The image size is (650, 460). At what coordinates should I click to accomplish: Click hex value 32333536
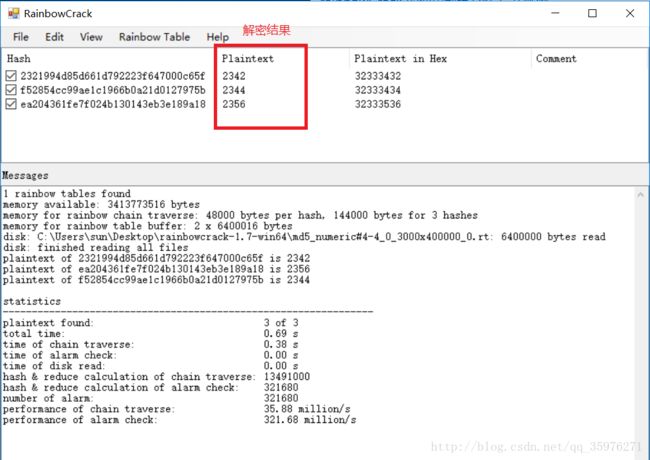[378, 104]
